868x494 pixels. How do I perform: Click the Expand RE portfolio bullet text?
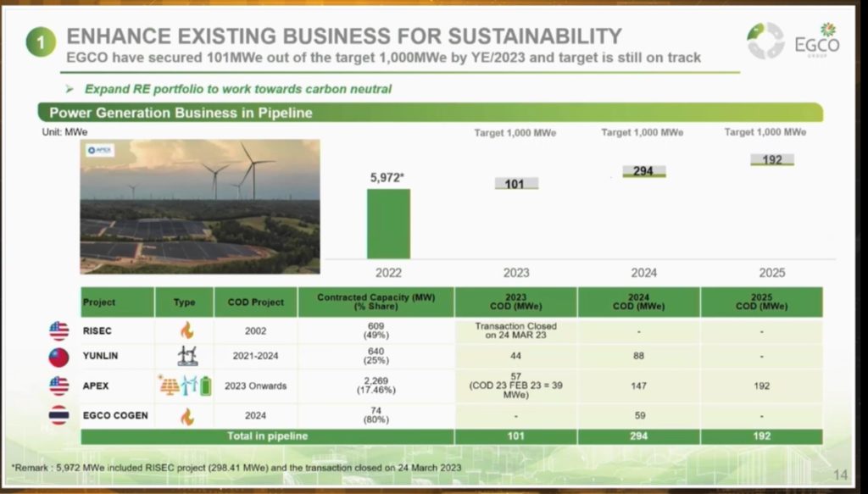(237, 89)
